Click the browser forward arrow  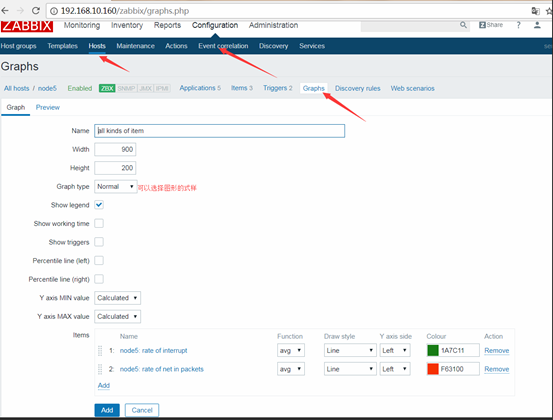pos(20,11)
